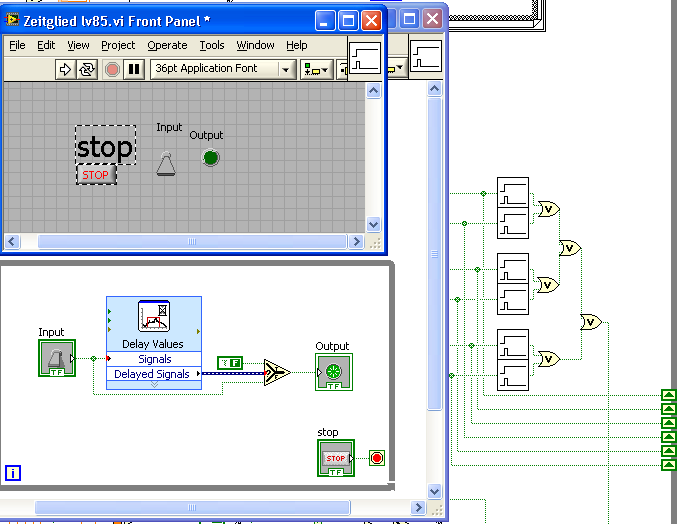Click the VI icon pane in block diagram window
679x524 pixels.
point(426,56)
